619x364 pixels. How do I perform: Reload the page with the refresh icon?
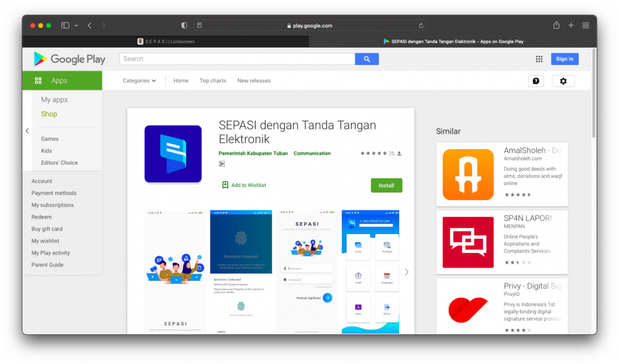pyautogui.click(x=421, y=25)
